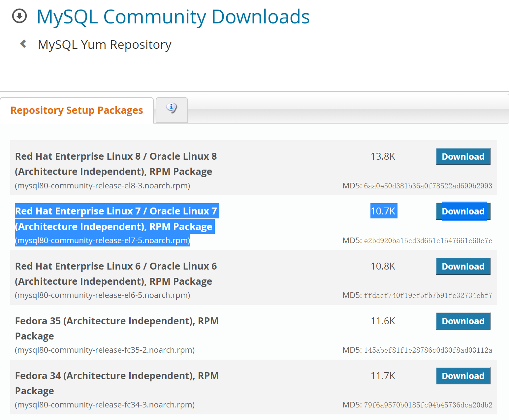Click the 13.8K file size value
This screenshot has width=509, height=420.
click(383, 156)
